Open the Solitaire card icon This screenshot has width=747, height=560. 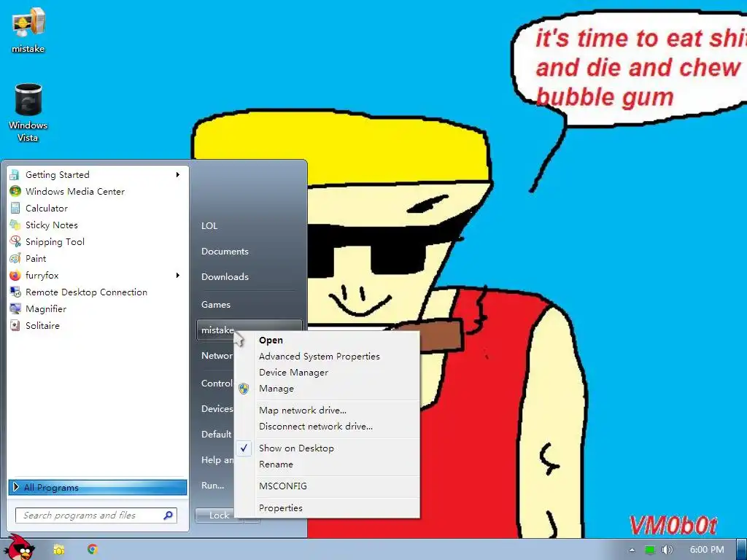(15, 326)
